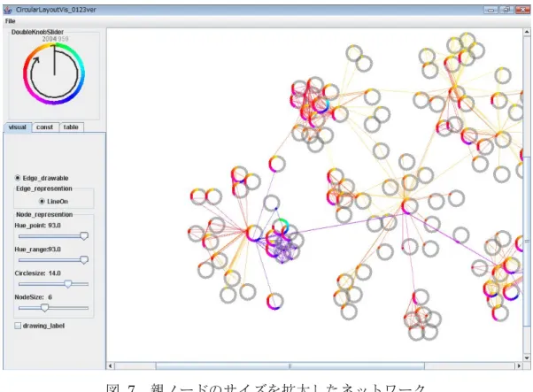Select the LineOn radio button
The width and height of the screenshot is (533, 392).
42,202
